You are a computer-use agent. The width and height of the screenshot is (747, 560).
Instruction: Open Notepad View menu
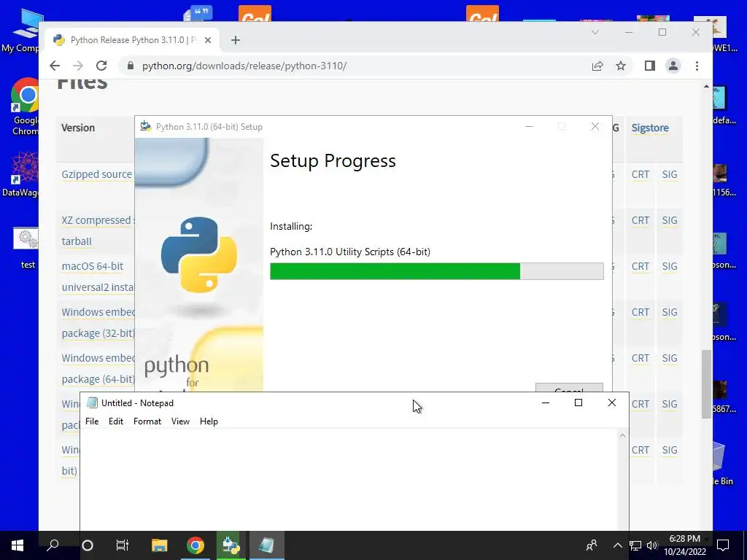click(x=181, y=421)
